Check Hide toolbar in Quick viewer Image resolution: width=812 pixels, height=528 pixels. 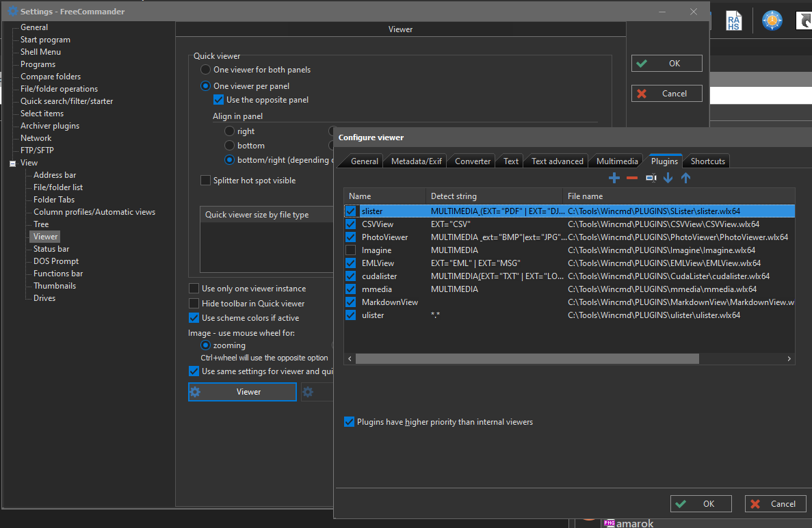click(x=194, y=304)
